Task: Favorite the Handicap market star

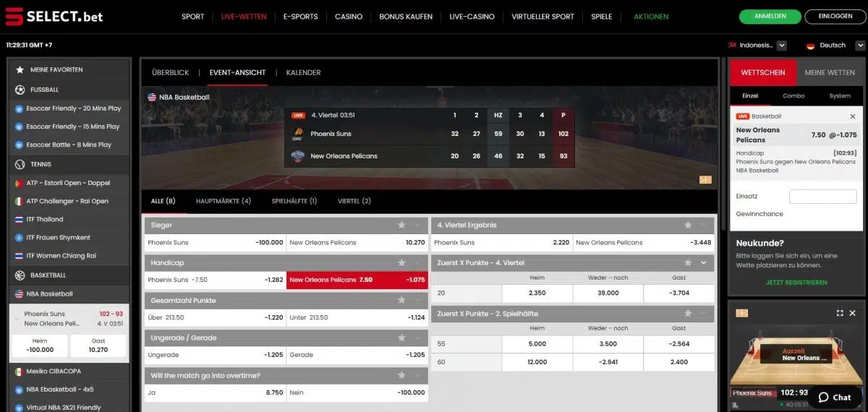Action: (401, 262)
